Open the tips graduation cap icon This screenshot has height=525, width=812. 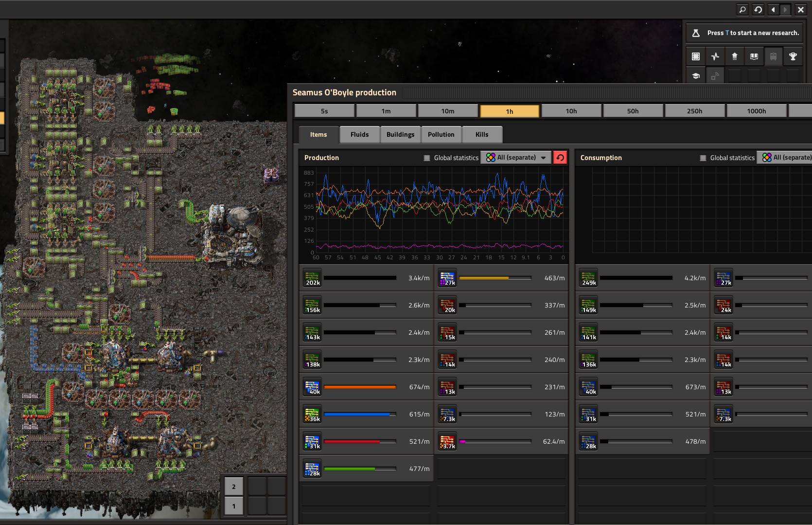click(696, 76)
